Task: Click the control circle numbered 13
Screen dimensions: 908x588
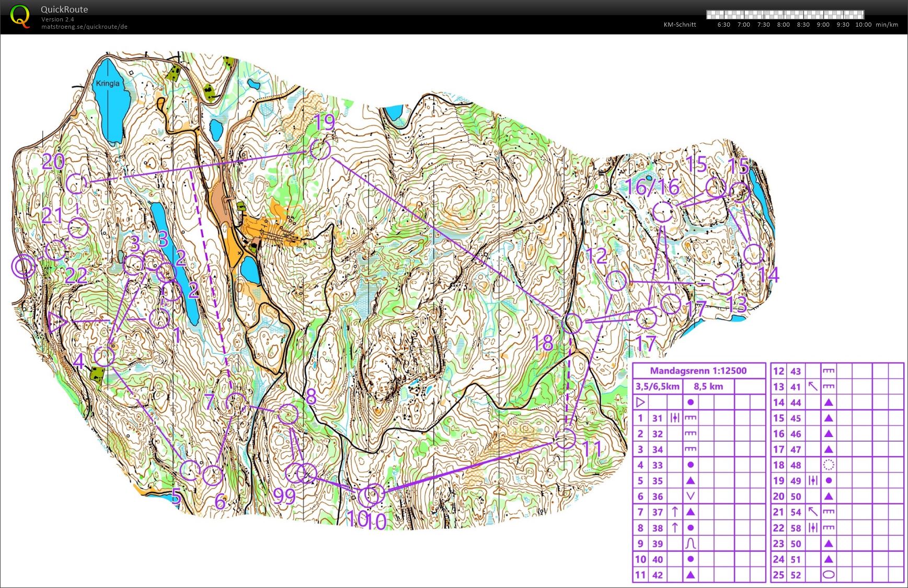Action: point(723,284)
